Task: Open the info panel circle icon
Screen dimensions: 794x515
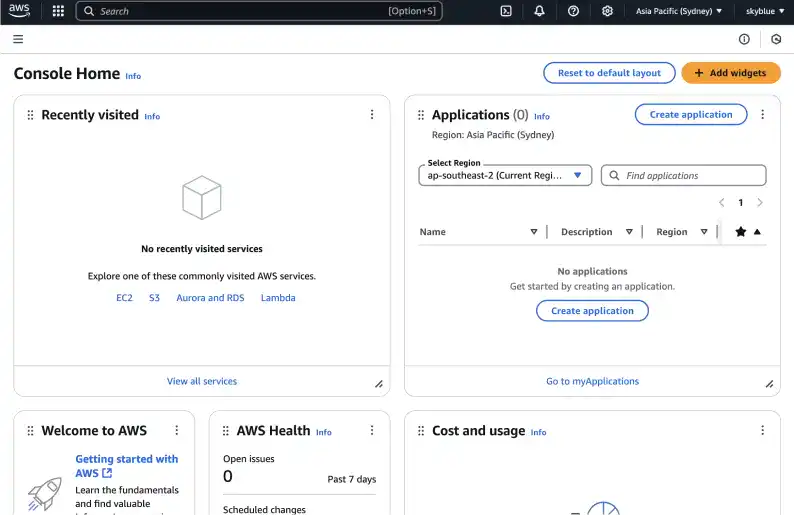Action: click(744, 39)
